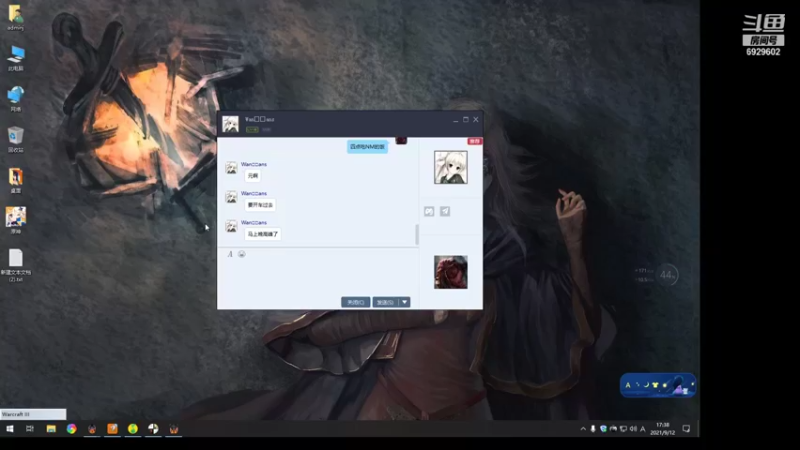800x450 pixels.
Task: Open the Network desktop icon
Action: pyautogui.click(x=16, y=99)
